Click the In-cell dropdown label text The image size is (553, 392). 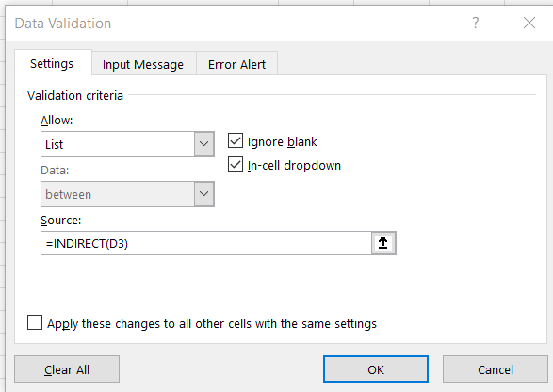point(294,165)
